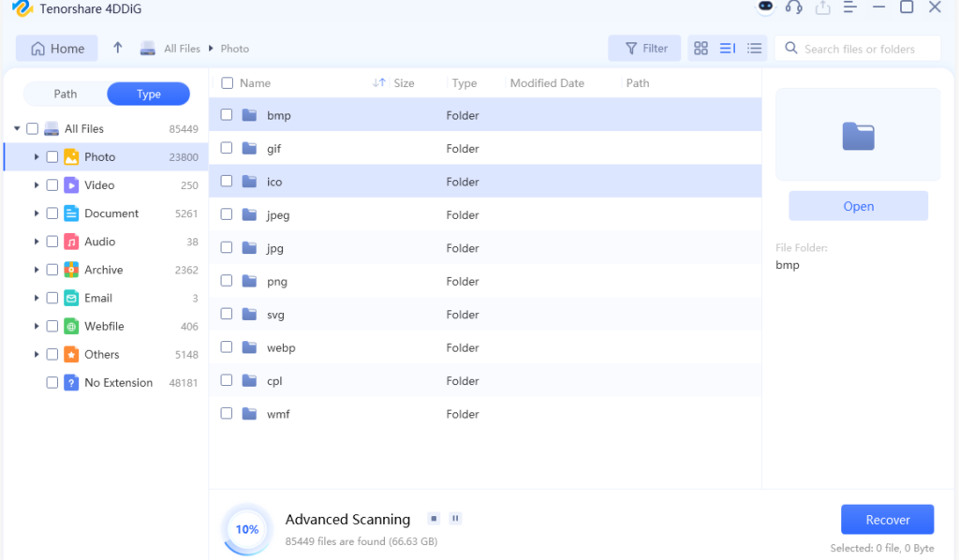
Task: Expand the Archive category tree node
Action: tap(37, 270)
